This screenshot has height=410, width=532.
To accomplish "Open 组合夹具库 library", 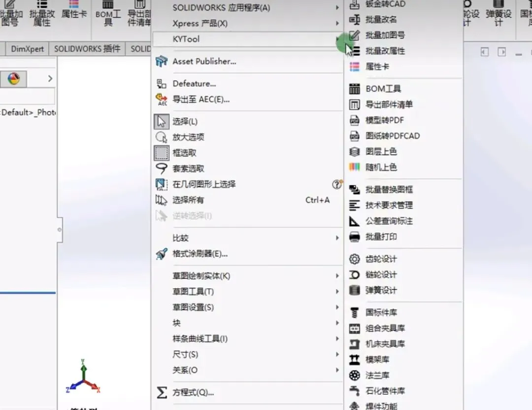I will [x=385, y=328].
